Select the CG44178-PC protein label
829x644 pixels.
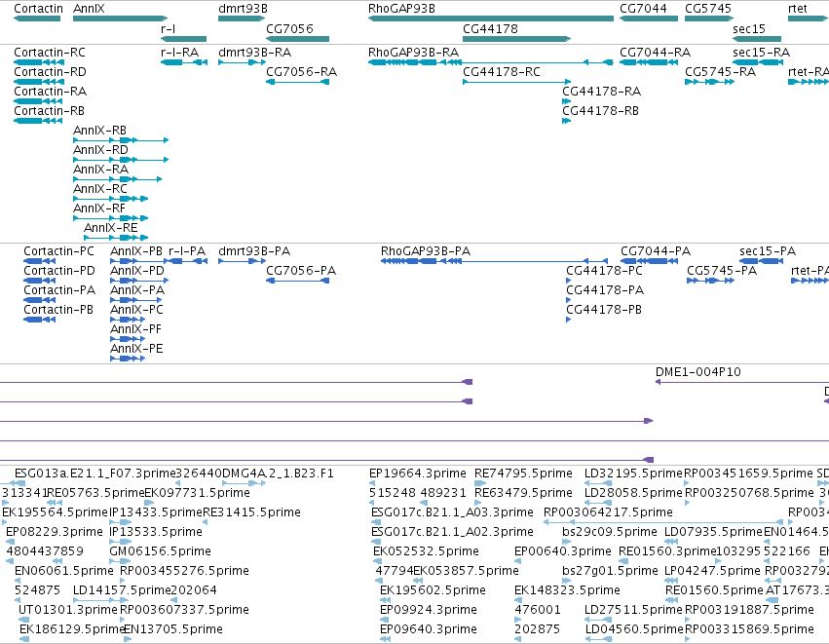click(604, 271)
